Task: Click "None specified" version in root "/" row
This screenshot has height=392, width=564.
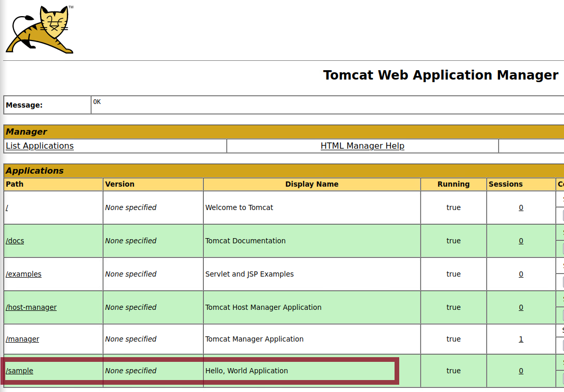Action: pos(130,207)
